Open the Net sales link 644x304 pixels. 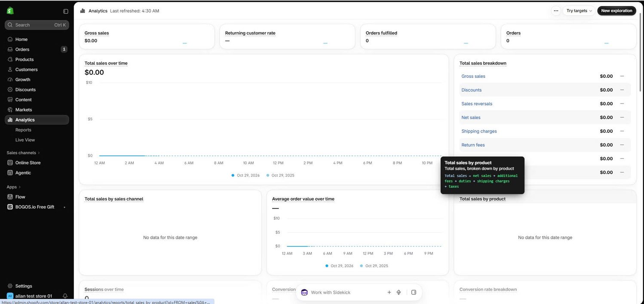click(x=471, y=118)
